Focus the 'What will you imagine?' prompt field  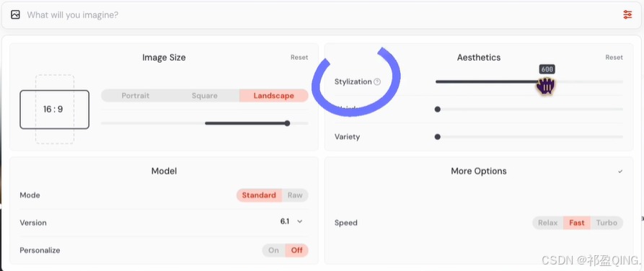click(x=322, y=15)
